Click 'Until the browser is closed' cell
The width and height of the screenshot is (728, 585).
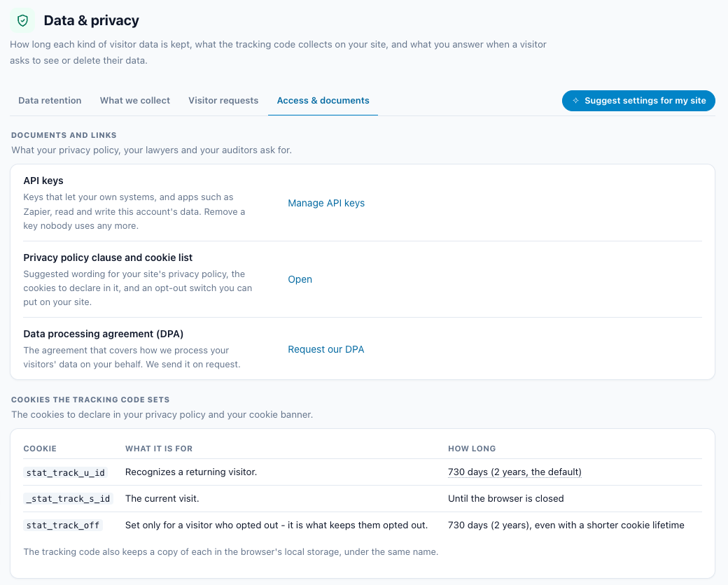505,499
